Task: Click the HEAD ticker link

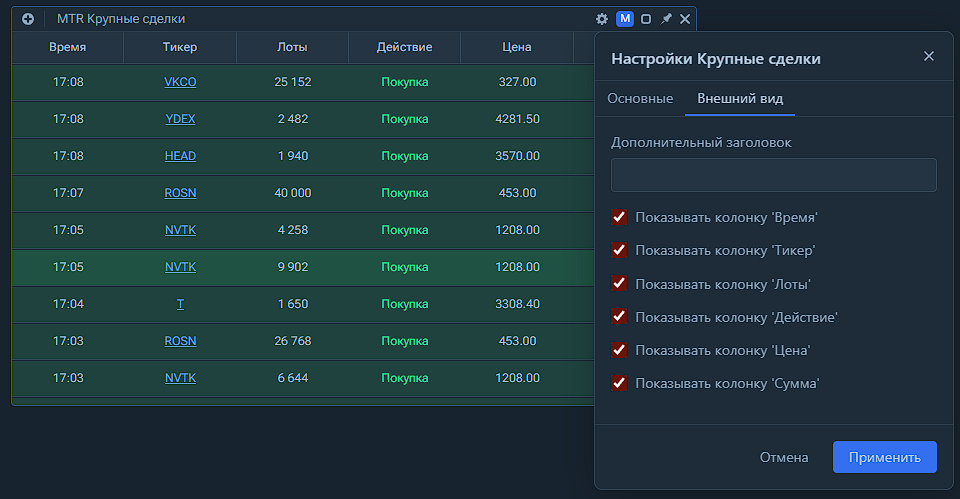Action: coord(180,156)
